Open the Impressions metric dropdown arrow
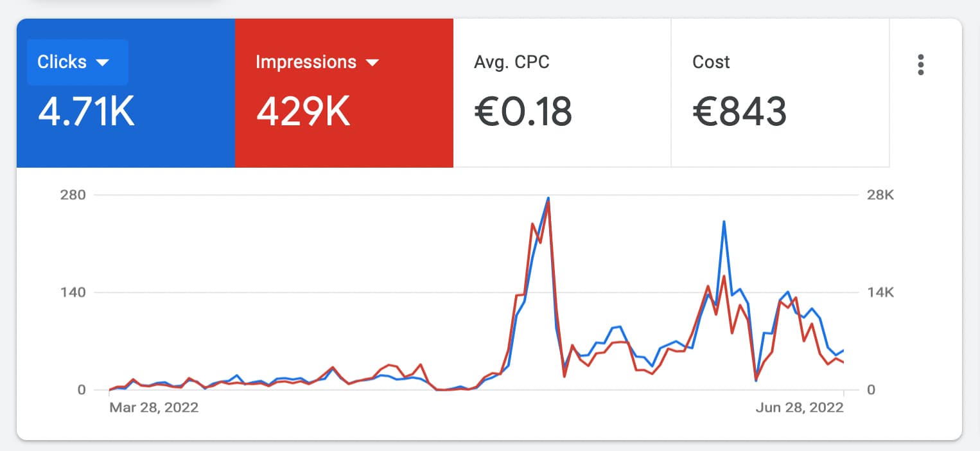 [372, 62]
